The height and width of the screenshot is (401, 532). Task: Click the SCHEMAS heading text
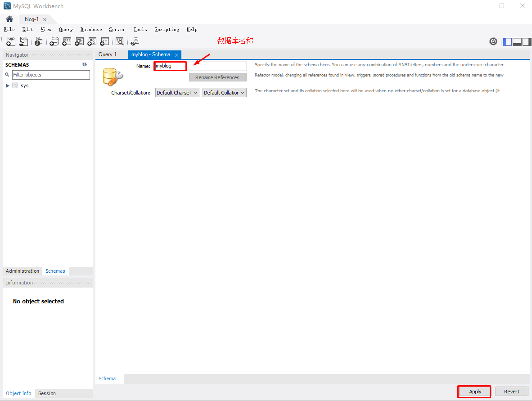pos(17,65)
